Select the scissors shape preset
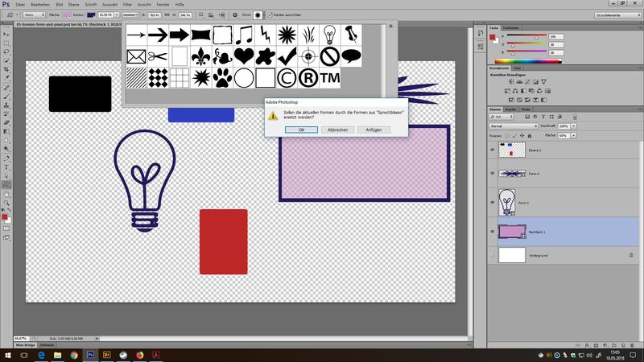 [x=157, y=56]
